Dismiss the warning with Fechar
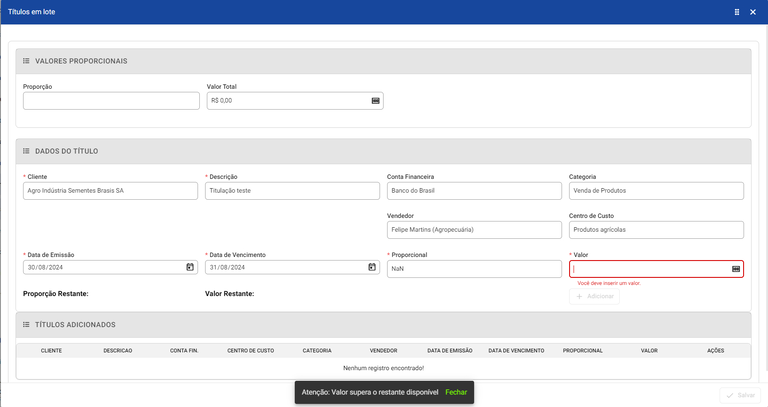The height and width of the screenshot is (407, 768). tap(456, 393)
